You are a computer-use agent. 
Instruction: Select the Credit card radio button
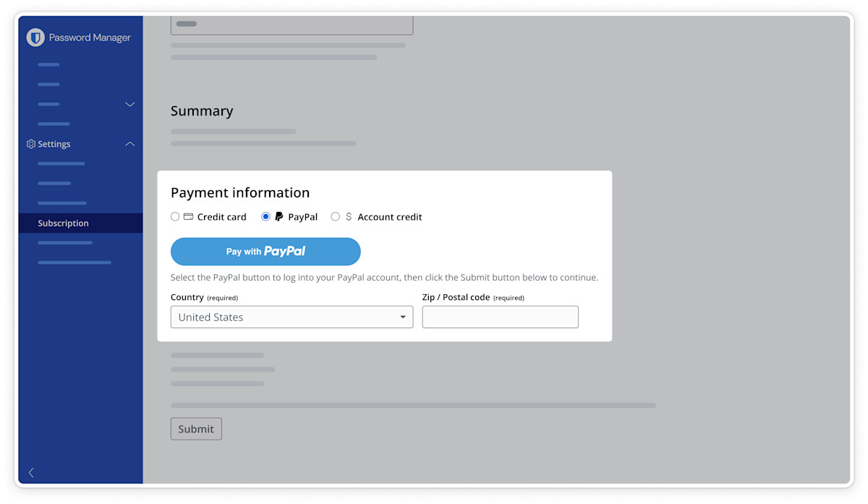click(175, 216)
